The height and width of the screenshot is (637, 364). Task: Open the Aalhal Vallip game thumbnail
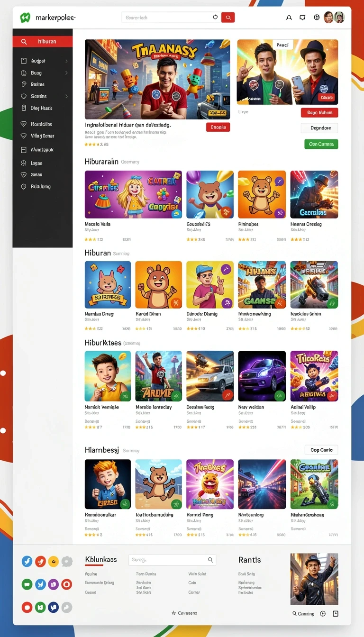point(314,375)
